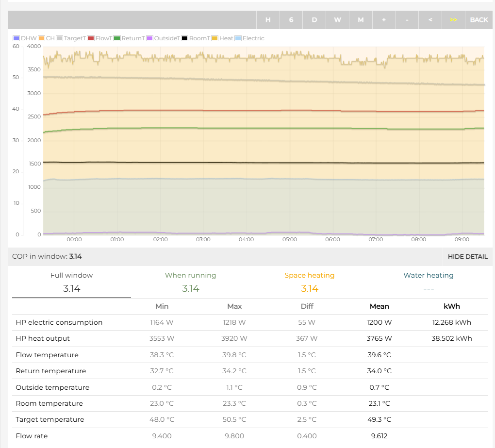Switch chart to month view M
Screen dimensions: 495x448
[361, 20]
